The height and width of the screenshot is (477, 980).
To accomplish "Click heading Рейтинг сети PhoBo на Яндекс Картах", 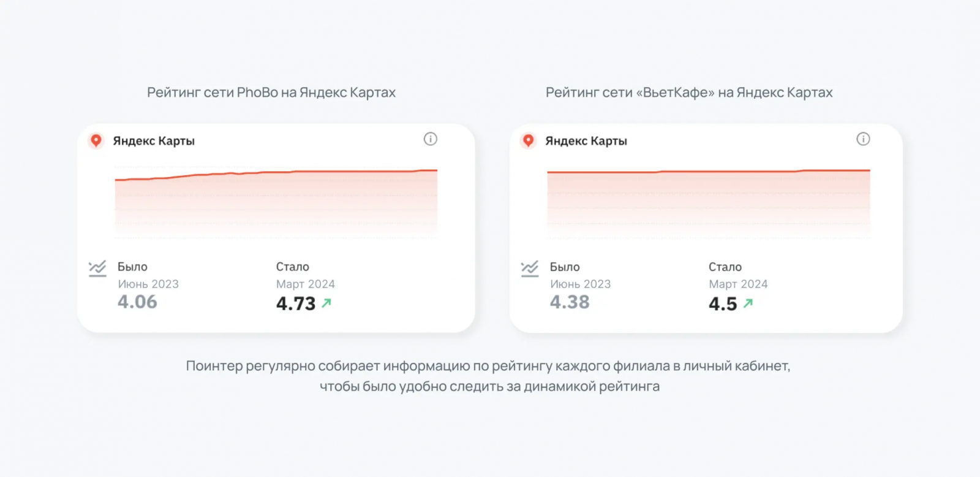I will coord(271,93).
